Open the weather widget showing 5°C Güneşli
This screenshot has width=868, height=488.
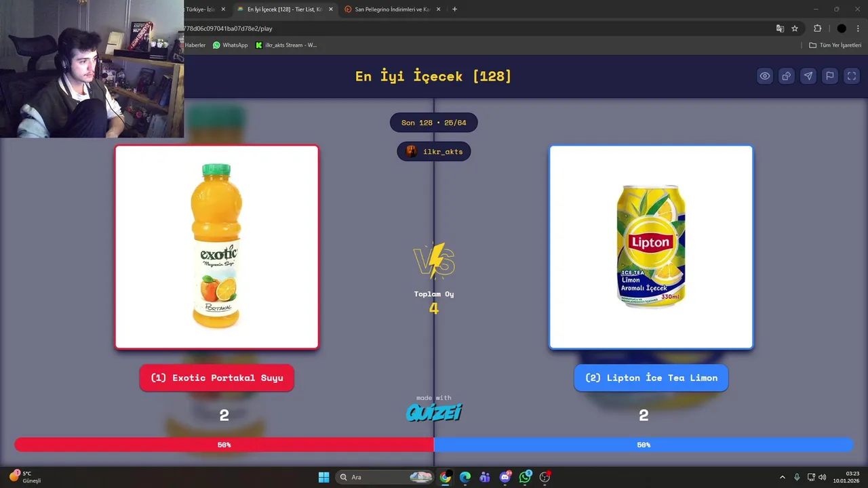26,477
